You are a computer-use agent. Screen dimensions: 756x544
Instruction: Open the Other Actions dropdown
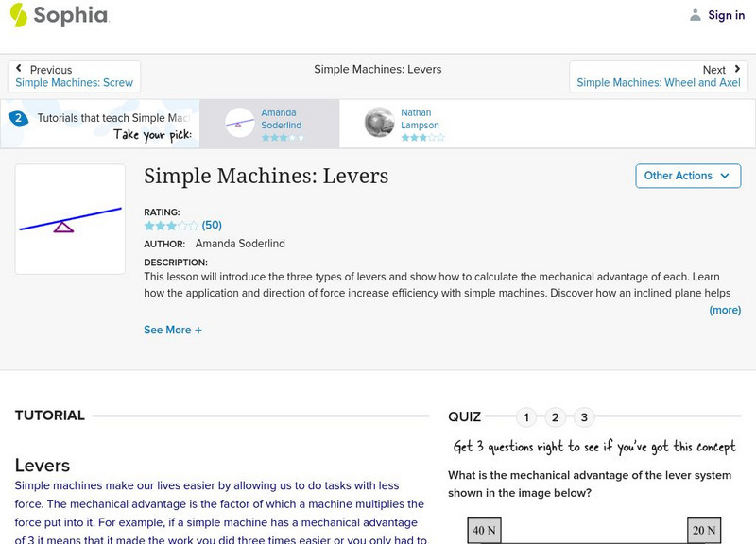tap(688, 176)
